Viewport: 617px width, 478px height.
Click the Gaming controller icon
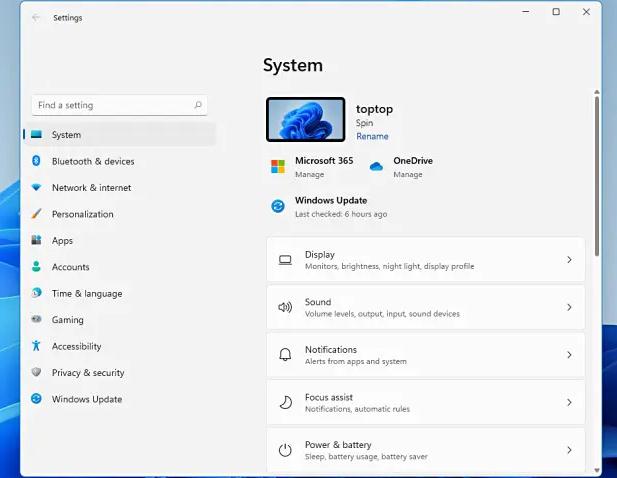pyautogui.click(x=36, y=319)
